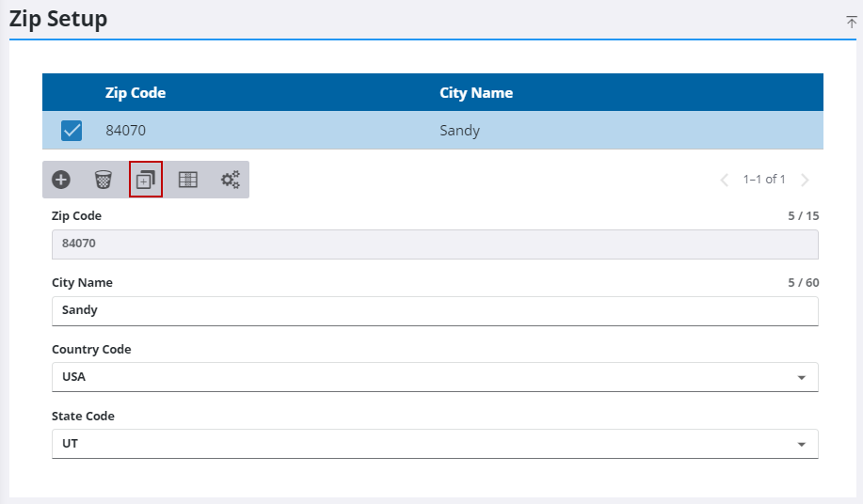Go to next page of results

(805, 180)
